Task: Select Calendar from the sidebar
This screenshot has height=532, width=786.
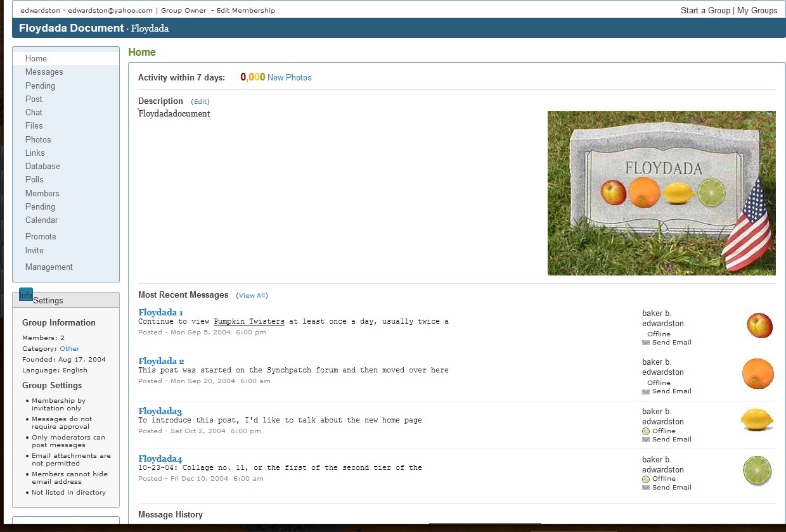Action: (x=41, y=220)
